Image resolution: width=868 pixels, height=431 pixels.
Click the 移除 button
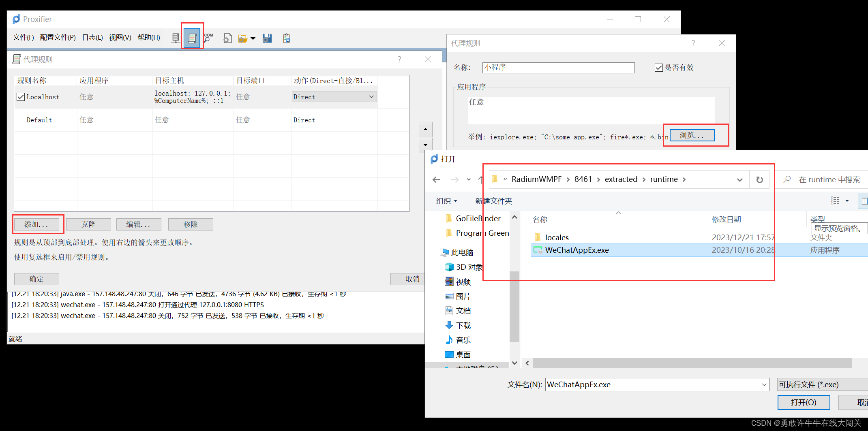(191, 224)
